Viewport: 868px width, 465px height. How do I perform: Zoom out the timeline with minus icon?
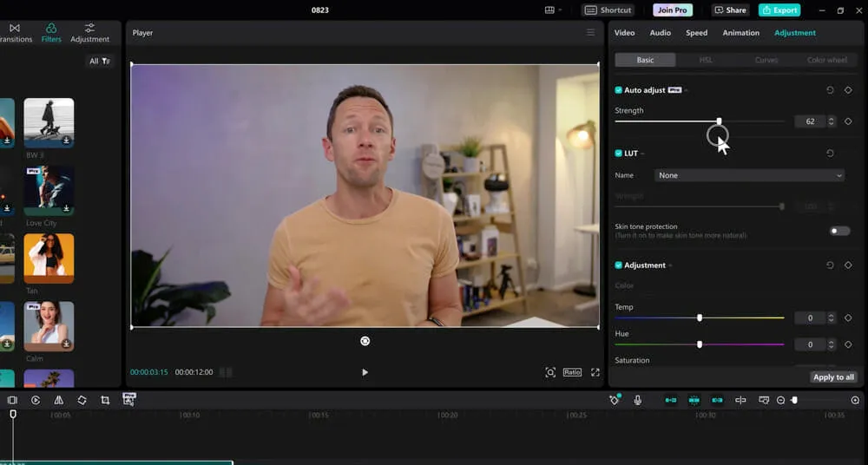(780, 400)
